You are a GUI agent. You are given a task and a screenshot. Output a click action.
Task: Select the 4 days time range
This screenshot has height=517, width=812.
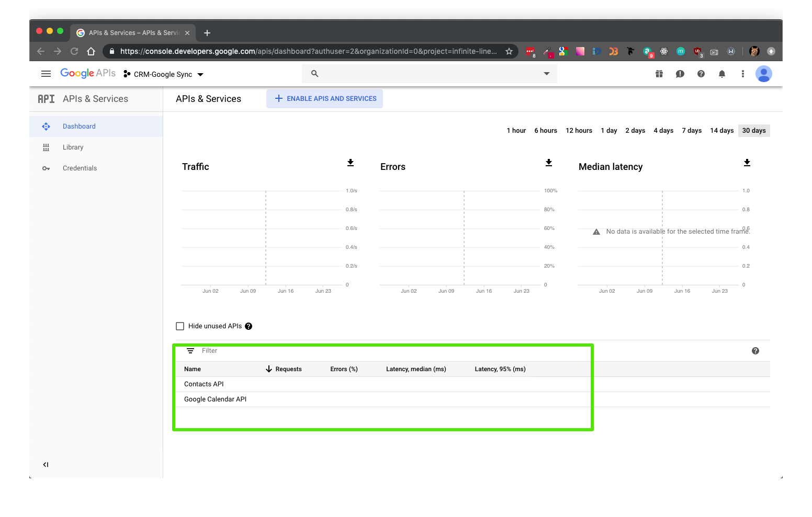coord(663,131)
